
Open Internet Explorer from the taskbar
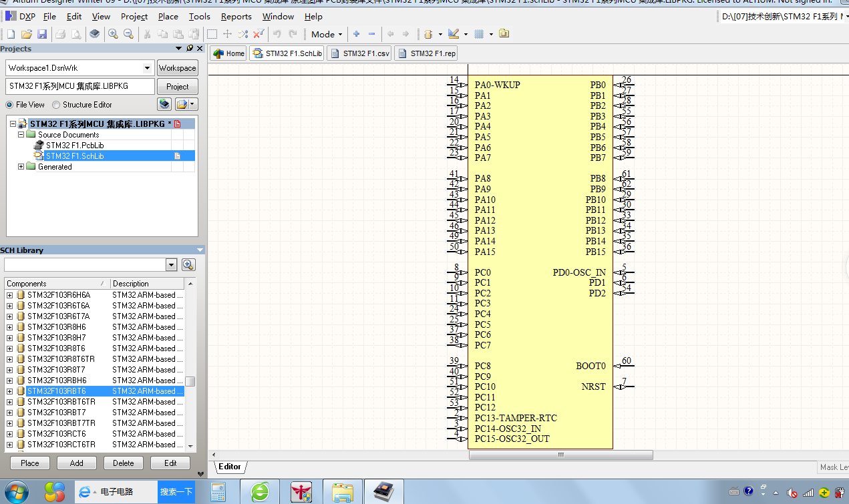pos(85,492)
